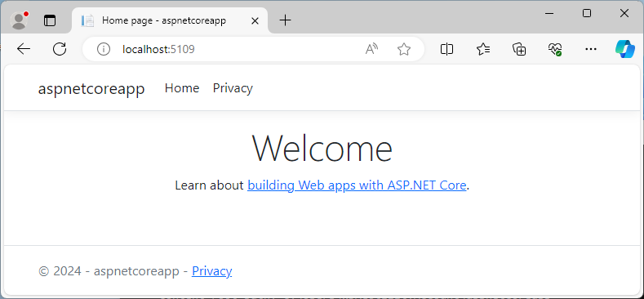This screenshot has width=644, height=299.
Task: Click the © 2024 - aspnetcoreapp footer text
Action: point(109,271)
